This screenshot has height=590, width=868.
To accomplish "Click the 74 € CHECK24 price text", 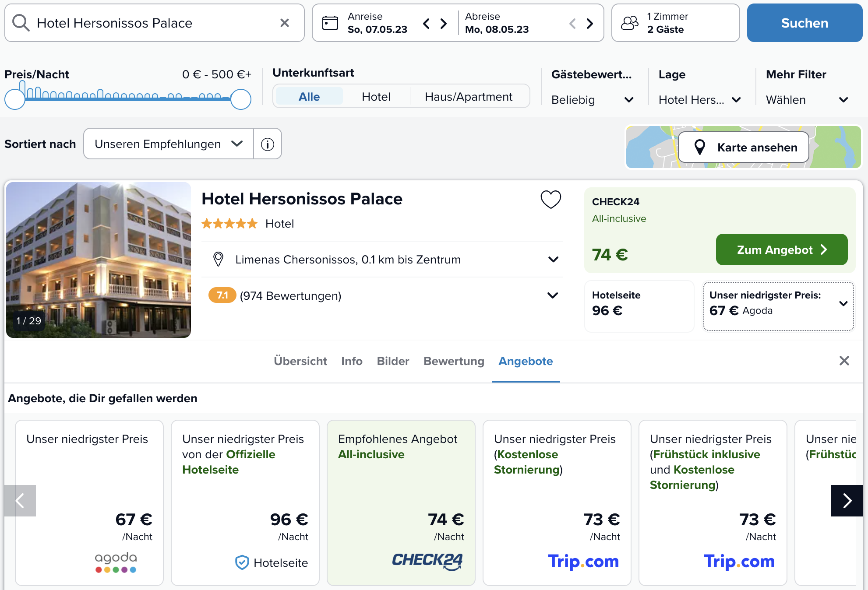I will [610, 255].
